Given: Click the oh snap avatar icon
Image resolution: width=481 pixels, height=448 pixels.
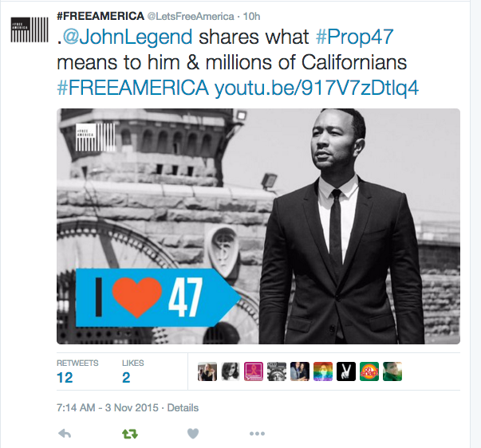Looking at the screenshot, I should click(x=369, y=371).
